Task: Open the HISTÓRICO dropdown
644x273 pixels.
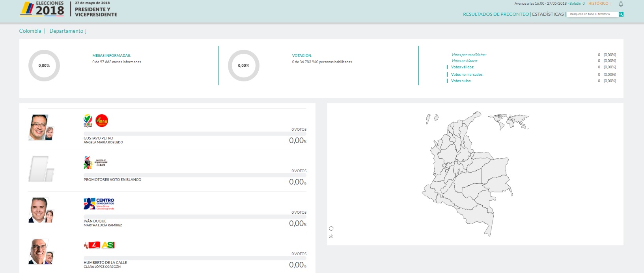Action: coord(599,4)
